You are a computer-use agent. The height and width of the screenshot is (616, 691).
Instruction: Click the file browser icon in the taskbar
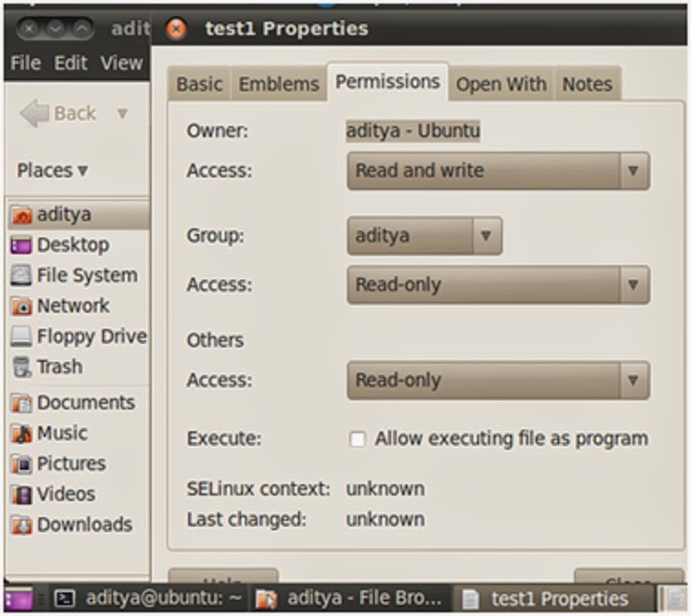pos(266,599)
